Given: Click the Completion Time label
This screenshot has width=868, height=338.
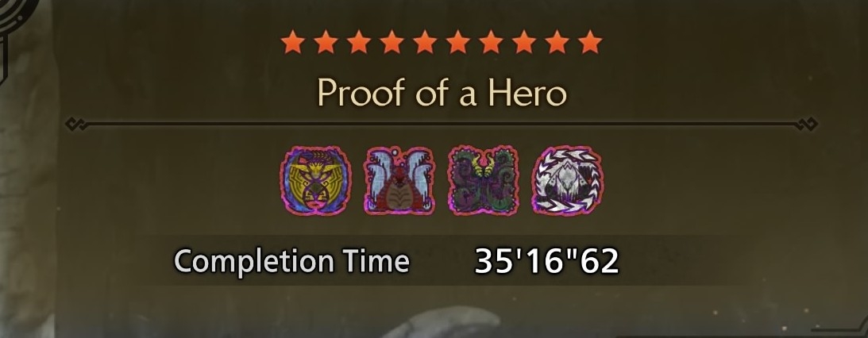Looking at the screenshot, I should coord(291,260).
